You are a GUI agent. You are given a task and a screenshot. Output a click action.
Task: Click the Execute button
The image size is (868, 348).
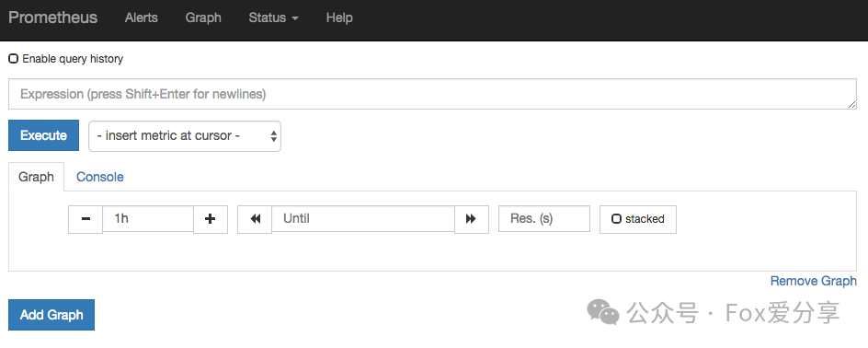pyautogui.click(x=44, y=135)
